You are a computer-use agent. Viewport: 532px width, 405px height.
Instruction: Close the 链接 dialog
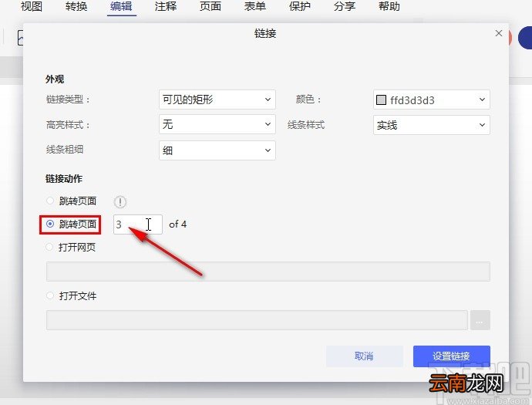click(x=499, y=33)
